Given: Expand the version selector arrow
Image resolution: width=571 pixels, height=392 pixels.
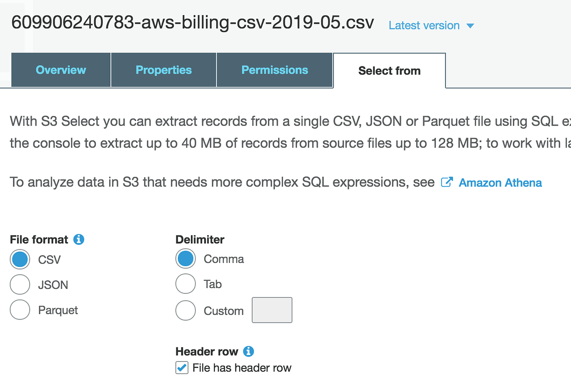Looking at the screenshot, I should point(471,25).
